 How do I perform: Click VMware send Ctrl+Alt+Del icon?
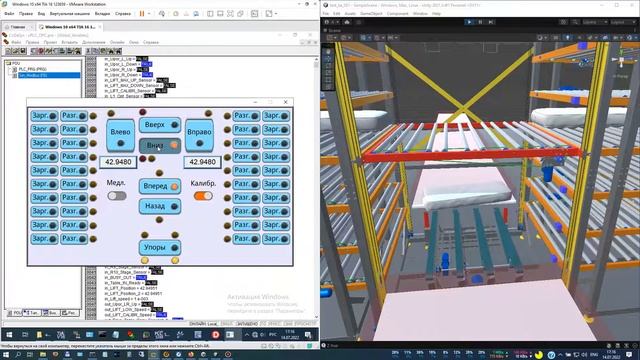(162, 13)
